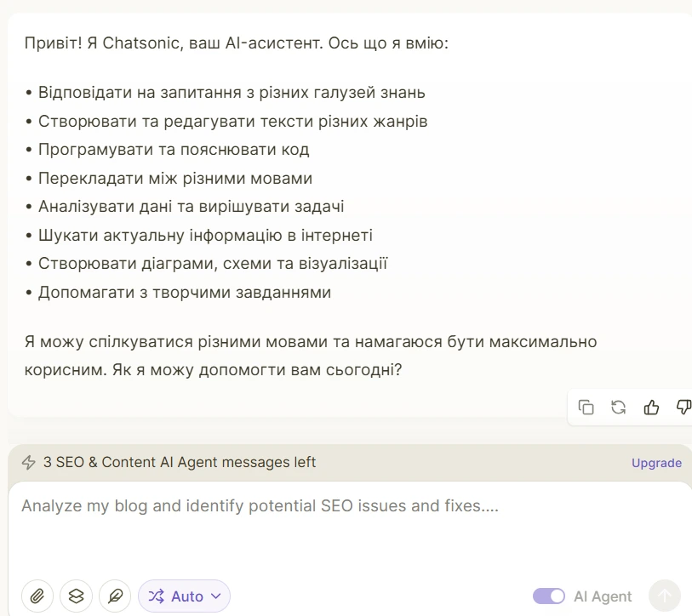Image resolution: width=692 pixels, height=616 pixels.
Task: Click the 'AI Agent' label text
Action: (x=603, y=596)
